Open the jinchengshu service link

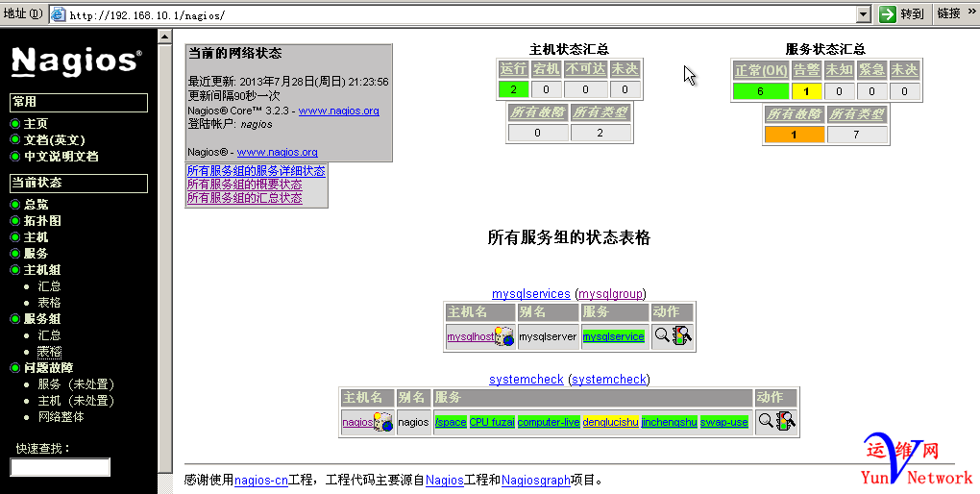670,422
